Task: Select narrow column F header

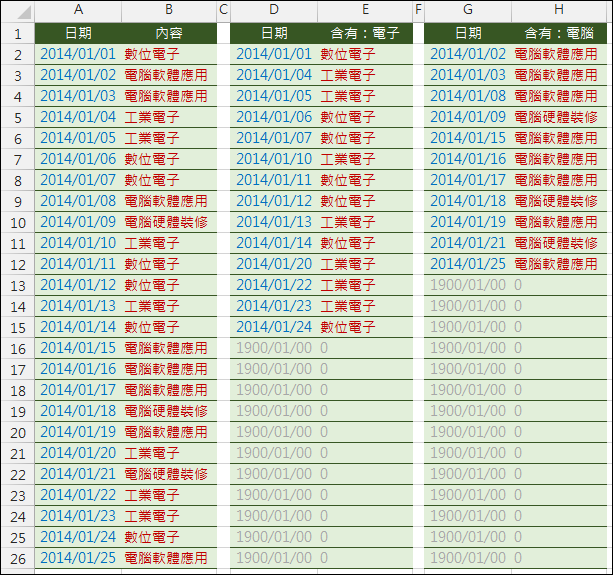Action: coord(418,9)
